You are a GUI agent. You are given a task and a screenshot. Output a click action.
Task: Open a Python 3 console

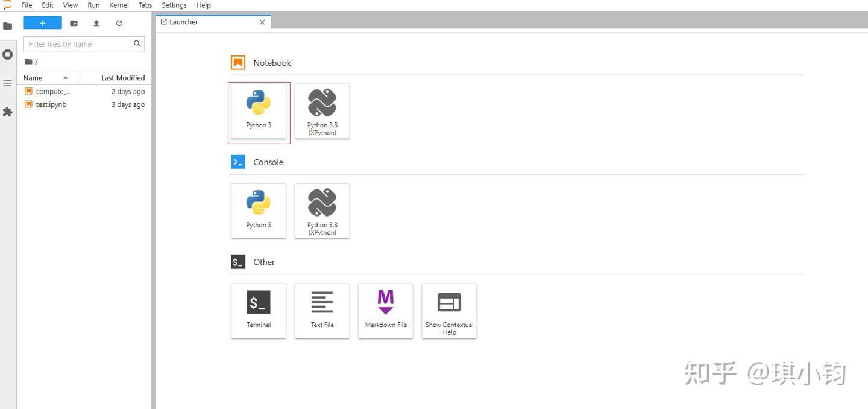(x=259, y=211)
